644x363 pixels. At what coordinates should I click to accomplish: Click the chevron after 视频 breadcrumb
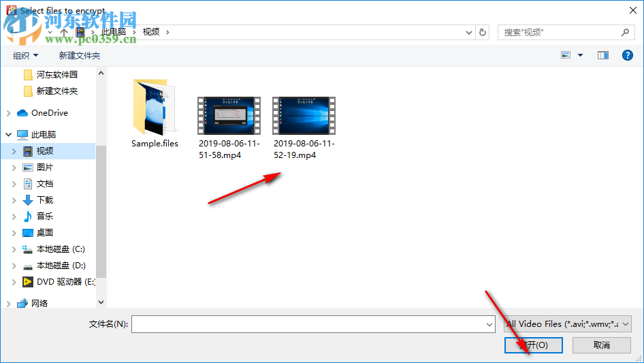pyautogui.click(x=167, y=32)
